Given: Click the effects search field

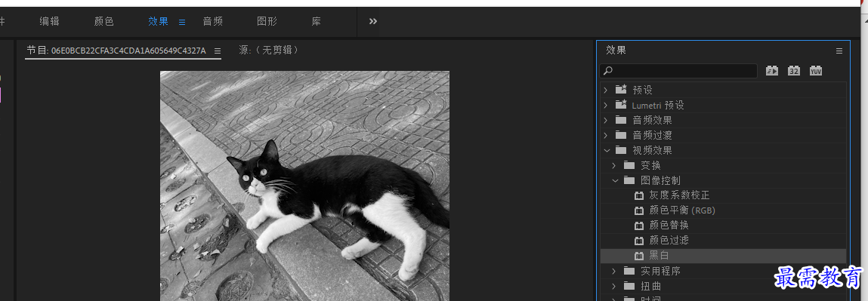Looking at the screenshot, I should pyautogui.click(x=678, y=71).
